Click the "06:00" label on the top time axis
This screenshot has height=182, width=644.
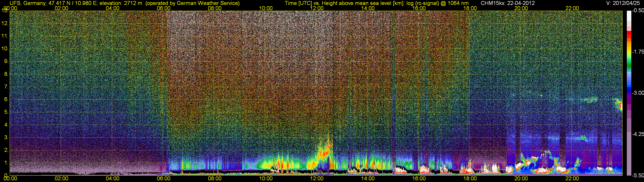[164, 8]
